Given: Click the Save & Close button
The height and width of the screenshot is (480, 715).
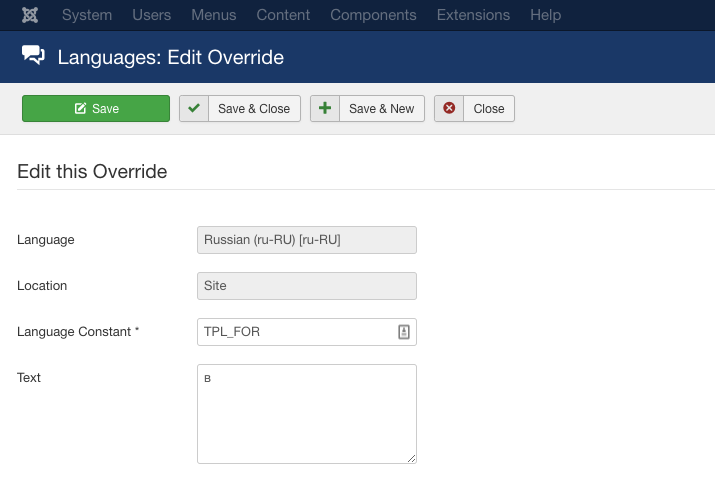Looking at the screenshot, I should click(254, 108).
